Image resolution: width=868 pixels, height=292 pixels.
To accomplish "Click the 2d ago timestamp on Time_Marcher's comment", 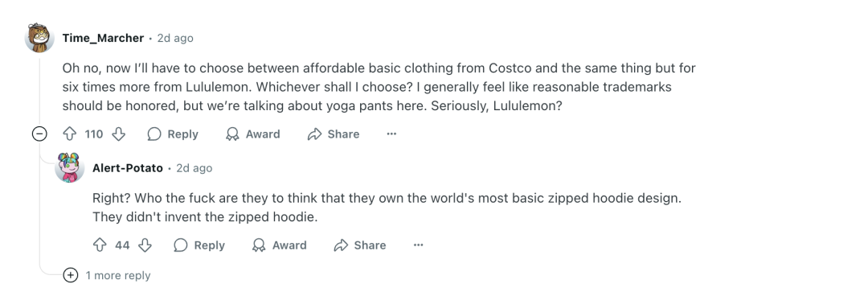I will click(175, 39).
